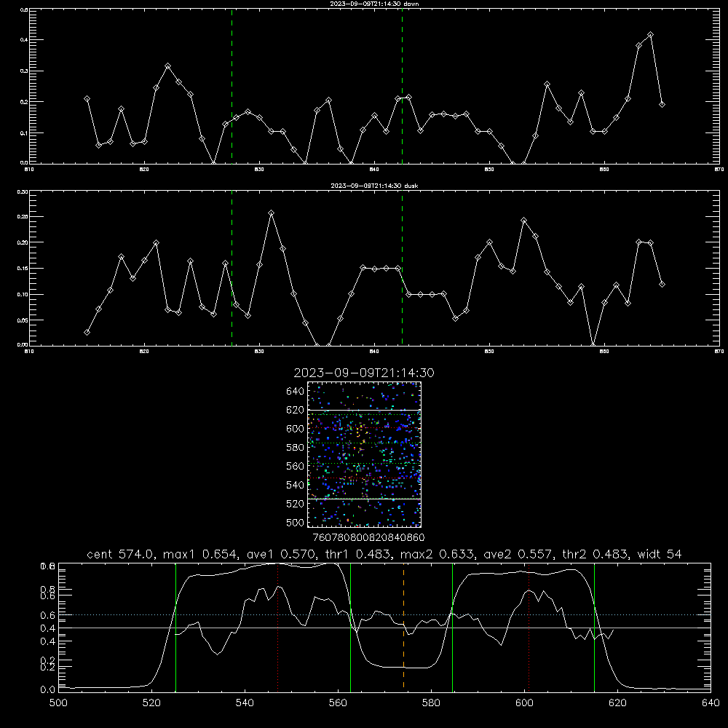This screenshot has width=728, height=728.
Task: Click the 'ave2 0.557' value in stats line
Action: [518, 554]
